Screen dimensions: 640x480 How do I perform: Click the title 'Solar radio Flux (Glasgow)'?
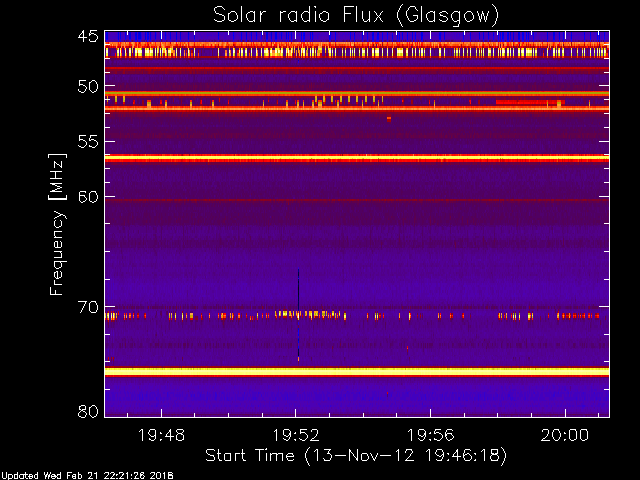[356, 16]
